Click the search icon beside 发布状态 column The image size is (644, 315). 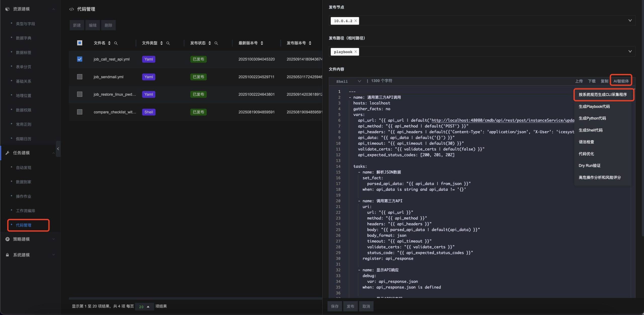tap(216, 43)
